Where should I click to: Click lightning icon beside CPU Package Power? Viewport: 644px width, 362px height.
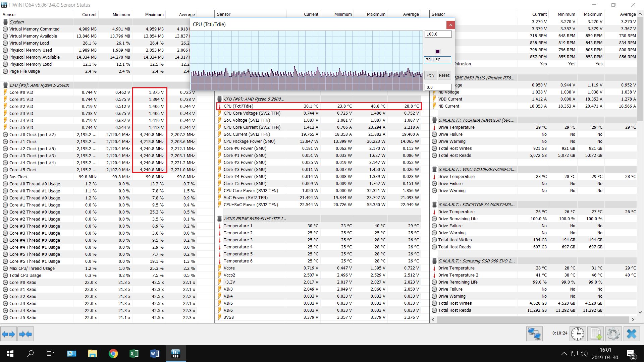pyautogui.click(x=220, y=141)
